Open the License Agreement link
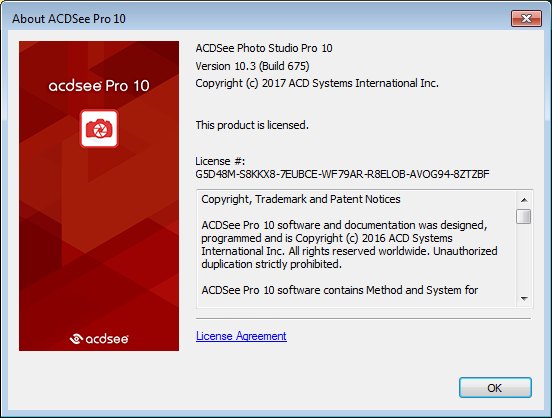552x418 pixels. 241,336
